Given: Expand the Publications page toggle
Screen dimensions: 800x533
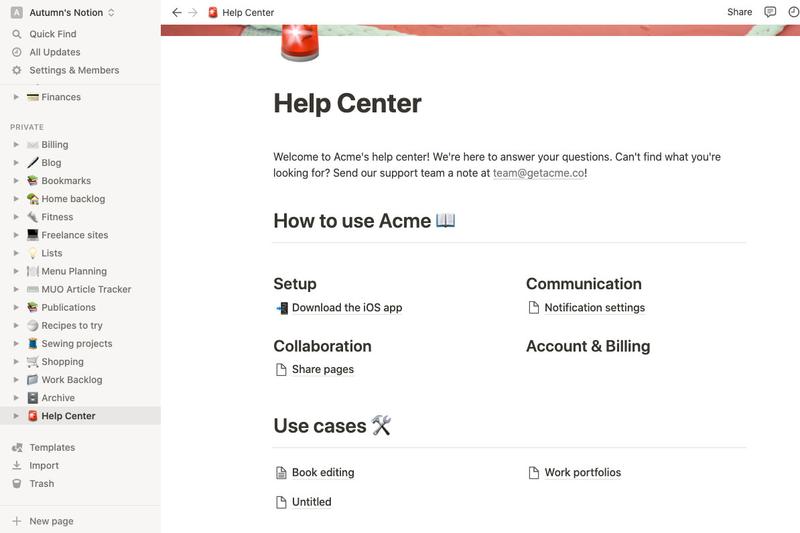Looking at the screenshot, I should 16,308.
